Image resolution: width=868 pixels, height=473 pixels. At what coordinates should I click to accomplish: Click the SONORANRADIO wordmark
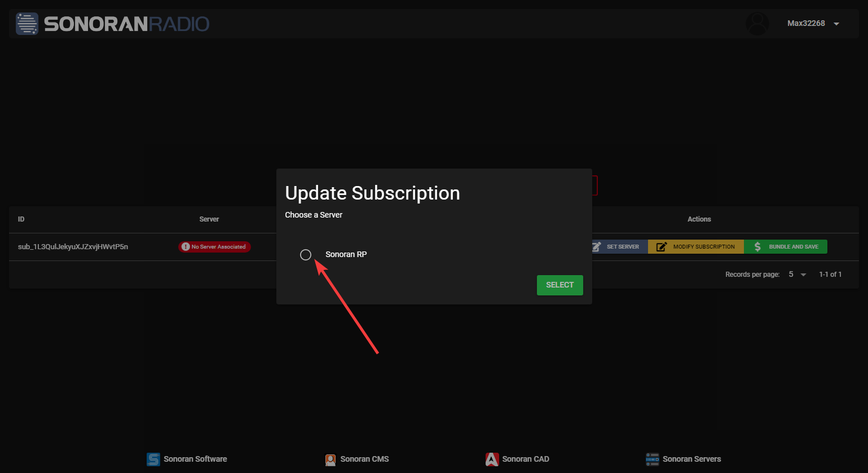point(127,24)
